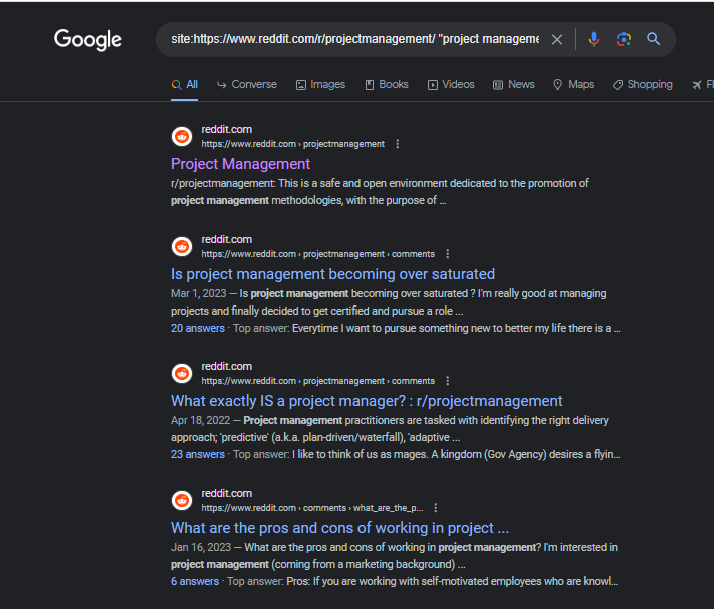Open options menu for Project Management result

[x=398, y=144]
